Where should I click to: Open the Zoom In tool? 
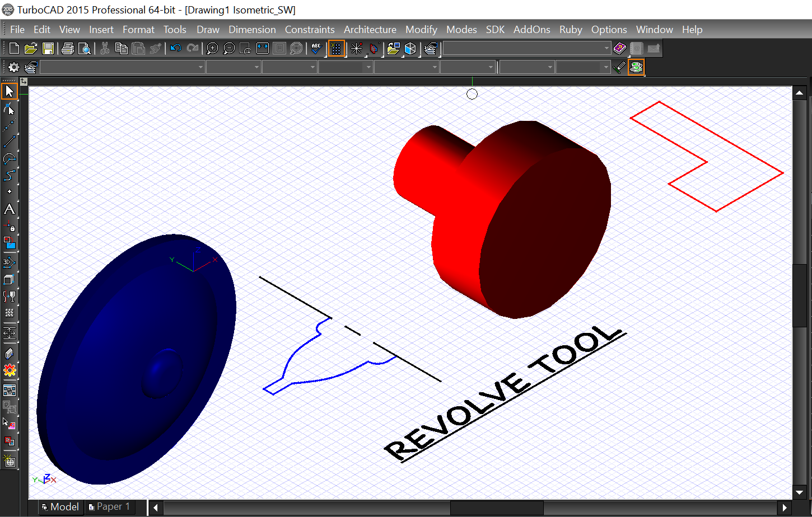click(x=212, y=48)
